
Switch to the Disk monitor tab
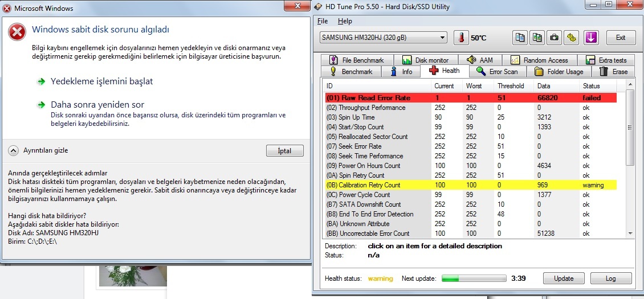(426, 60)
